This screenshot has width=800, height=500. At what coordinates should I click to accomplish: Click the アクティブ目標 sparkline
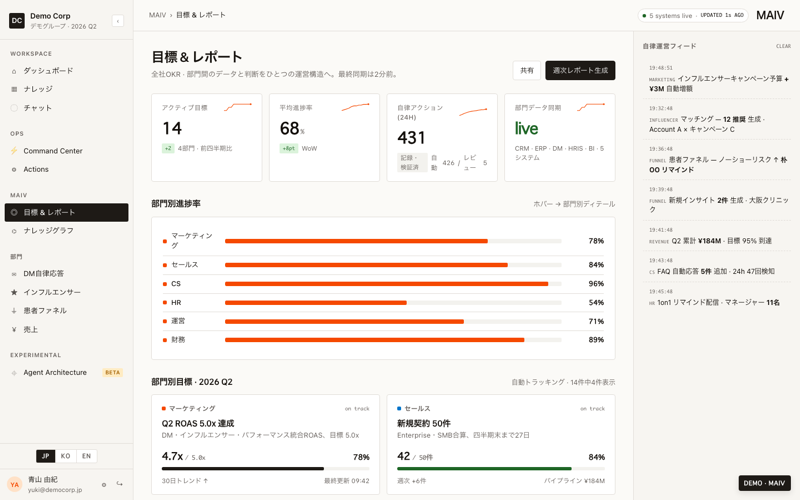238,107
